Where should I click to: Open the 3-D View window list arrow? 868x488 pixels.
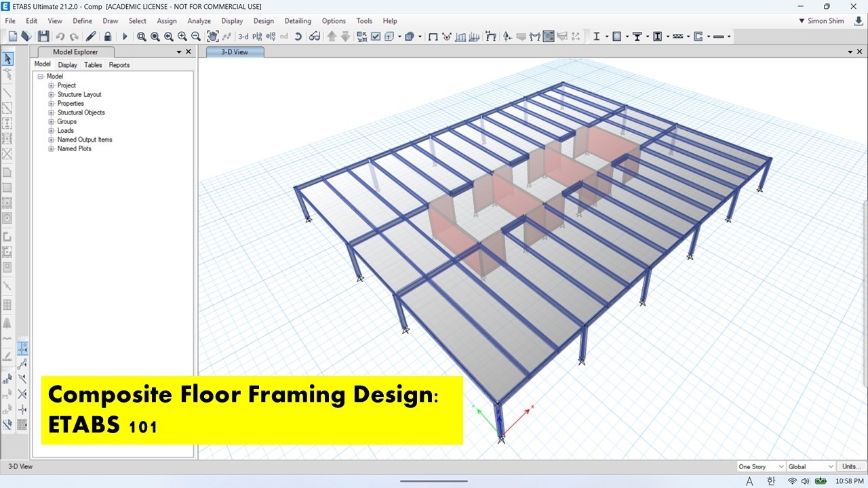(x=850, y=52)
